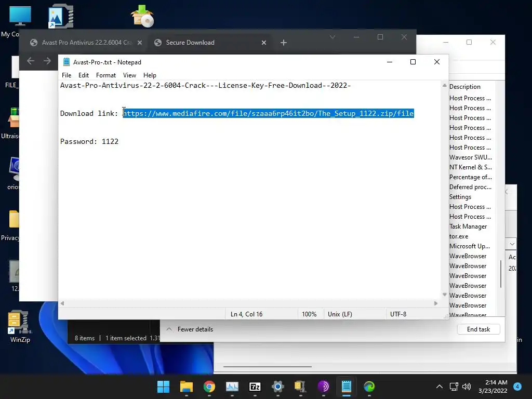Open WinZip archive icon in taskbar
Viewport: 532px width, 399px height.
coord(301,387)
